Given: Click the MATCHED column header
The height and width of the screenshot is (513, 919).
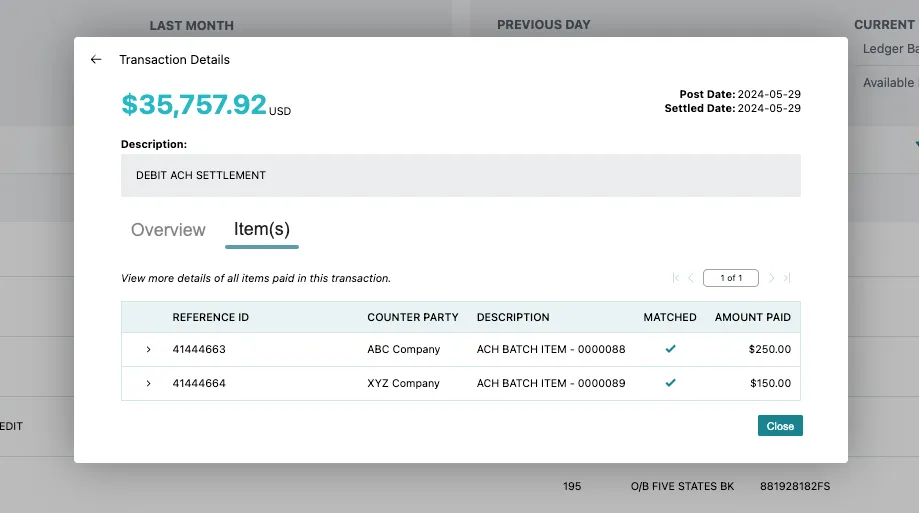Looking at the screenshot, I should tap(670, 317).
